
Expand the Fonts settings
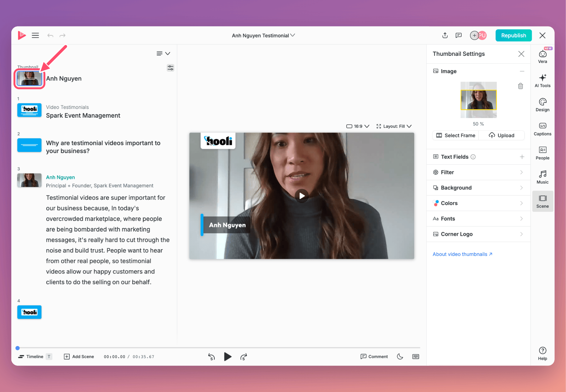point(478,219)
